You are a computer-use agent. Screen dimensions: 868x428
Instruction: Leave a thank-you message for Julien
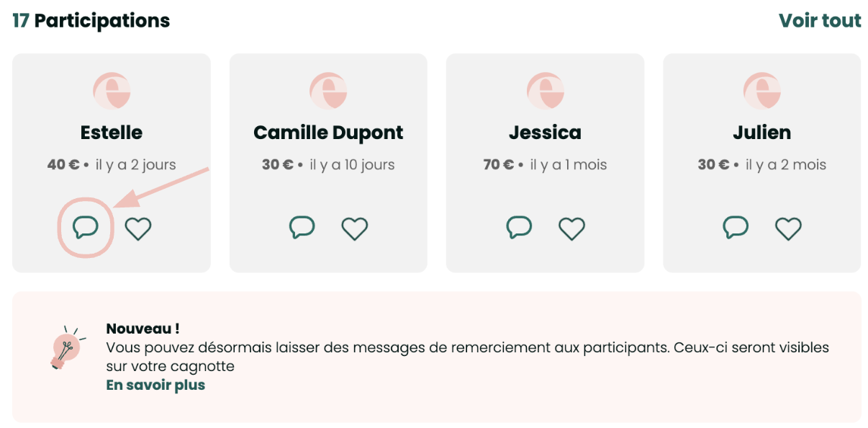pos(736,228)
